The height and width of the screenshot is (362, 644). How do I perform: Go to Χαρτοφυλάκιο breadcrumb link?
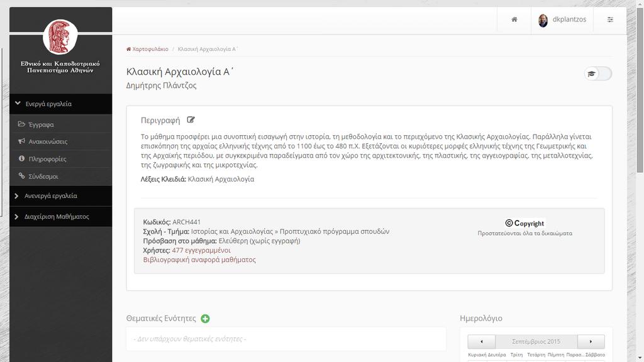pos(150,49)
